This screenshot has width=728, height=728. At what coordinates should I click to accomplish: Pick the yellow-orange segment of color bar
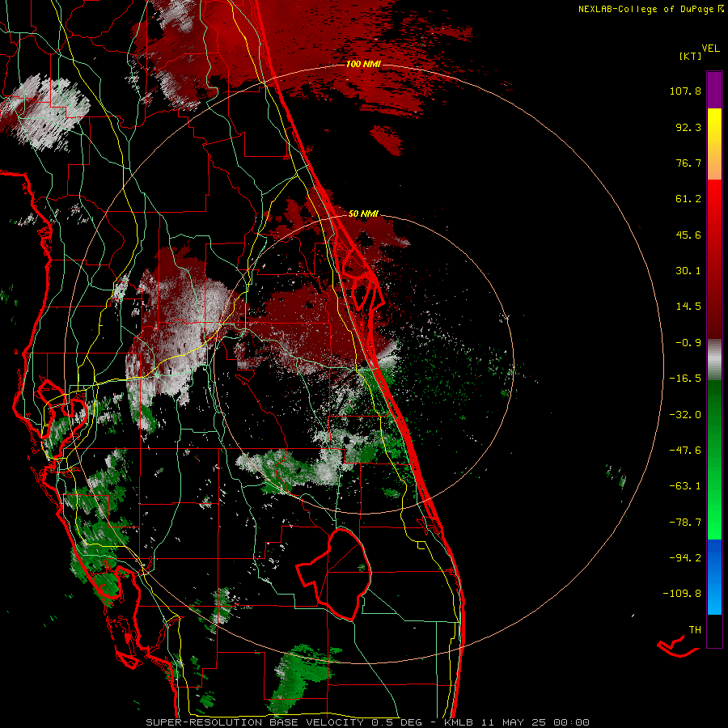[x=714, y=144]
